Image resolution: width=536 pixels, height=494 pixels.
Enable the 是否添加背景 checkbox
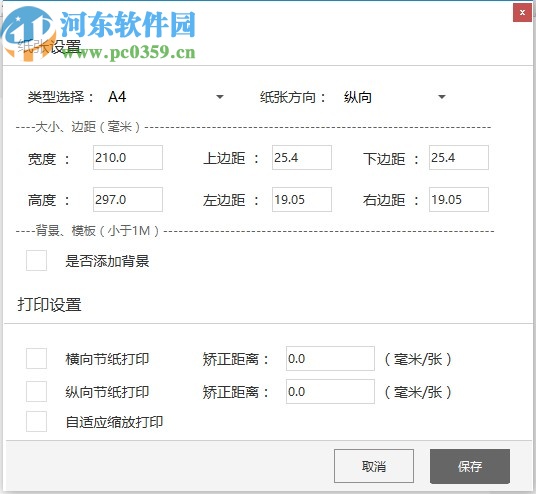[37, 261]
